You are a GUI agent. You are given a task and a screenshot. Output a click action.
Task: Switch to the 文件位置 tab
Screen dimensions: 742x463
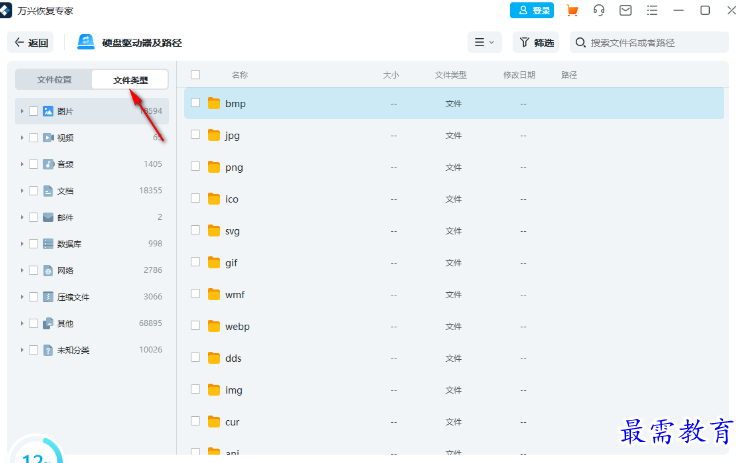coord(54,79)
